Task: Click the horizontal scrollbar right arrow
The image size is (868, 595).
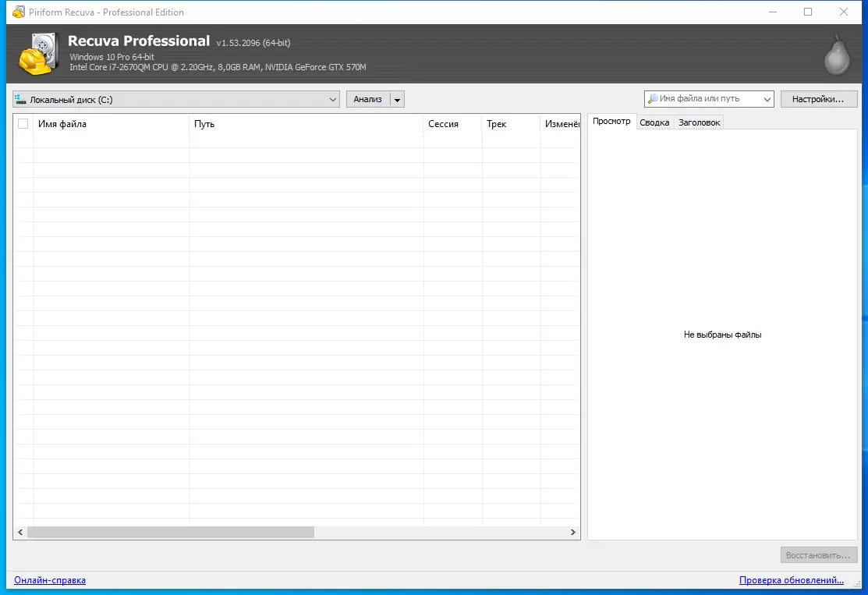Action: (573, 532)
